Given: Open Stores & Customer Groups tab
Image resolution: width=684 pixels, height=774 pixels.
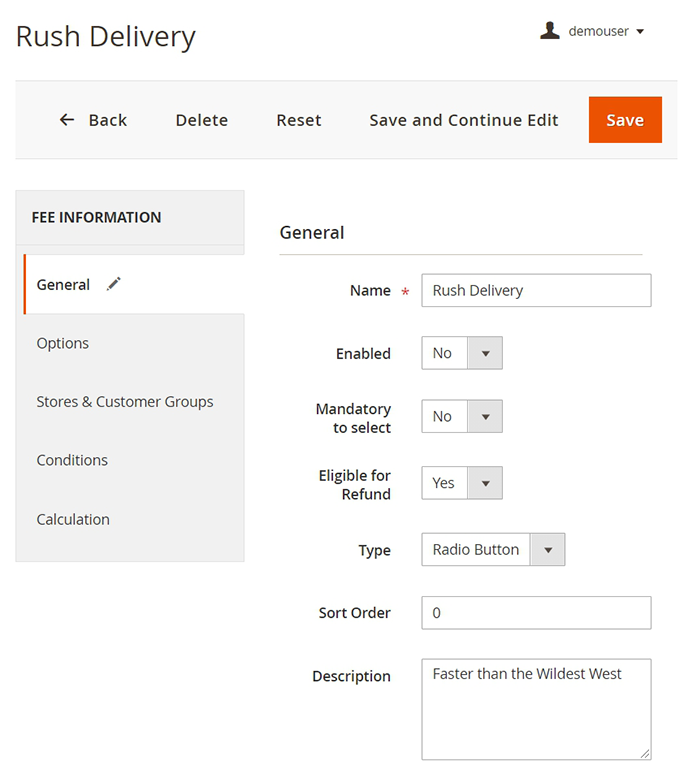Looking at the screenshot, I should tap(125, 402).
